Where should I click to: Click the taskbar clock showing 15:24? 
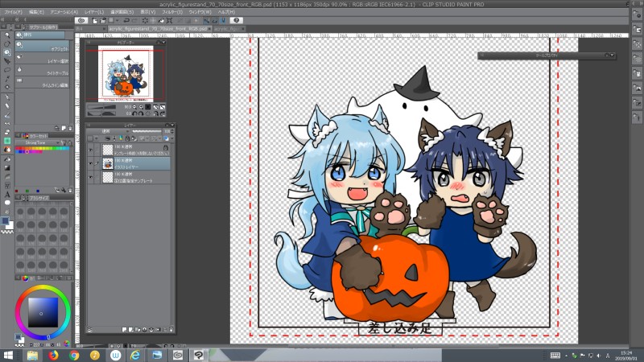626,356
